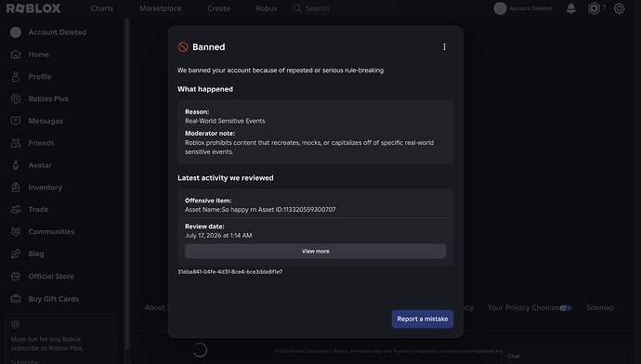Image resolution: width=641 pixels, height=364 pixels.
Task: Click the ban reference ID text
Action: (x=229, y=272)
